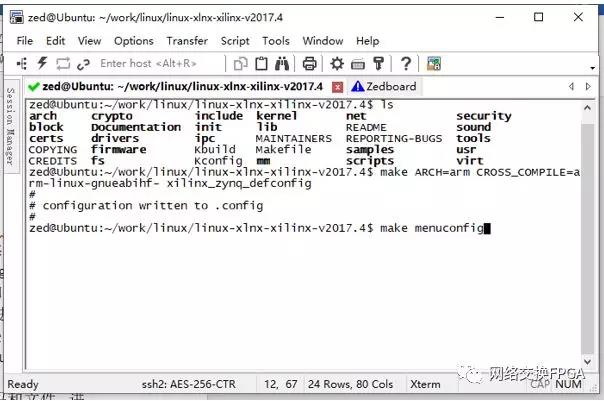Close the zed@Ubuntu session tab
Image resolution: width=604 pixels, height=401 pixels.
337,87
